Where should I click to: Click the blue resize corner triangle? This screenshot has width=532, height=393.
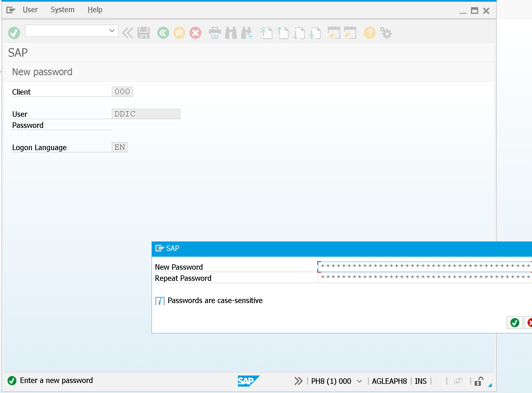(490, 385)
